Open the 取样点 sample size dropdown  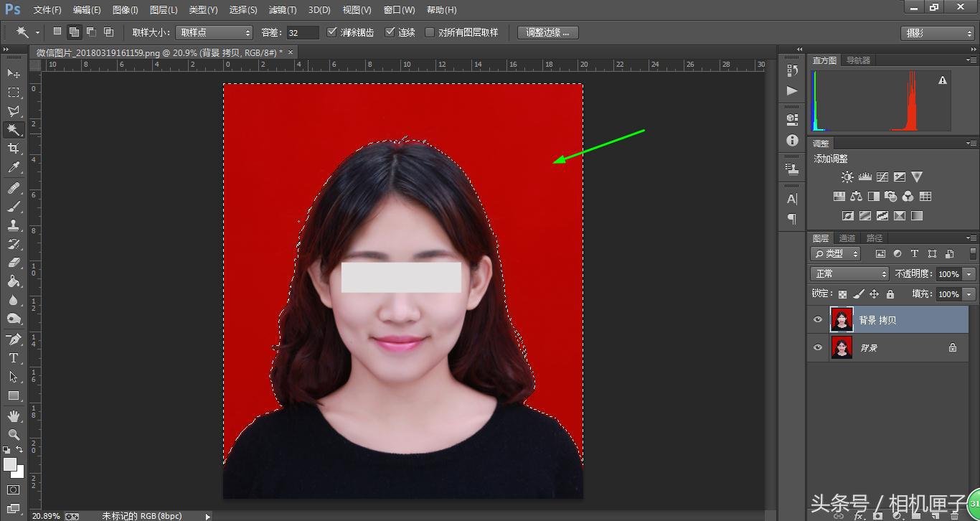pos(214,32)
